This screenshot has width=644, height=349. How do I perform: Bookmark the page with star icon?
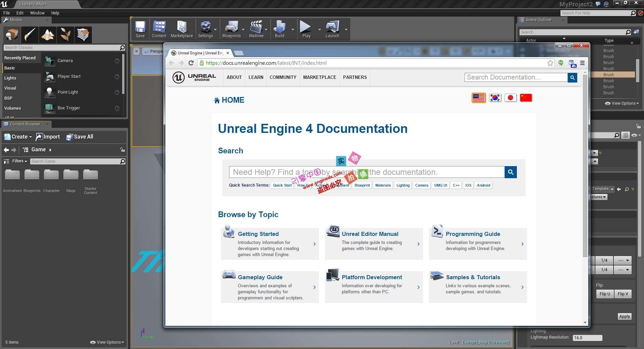click(x=550, y=63)
